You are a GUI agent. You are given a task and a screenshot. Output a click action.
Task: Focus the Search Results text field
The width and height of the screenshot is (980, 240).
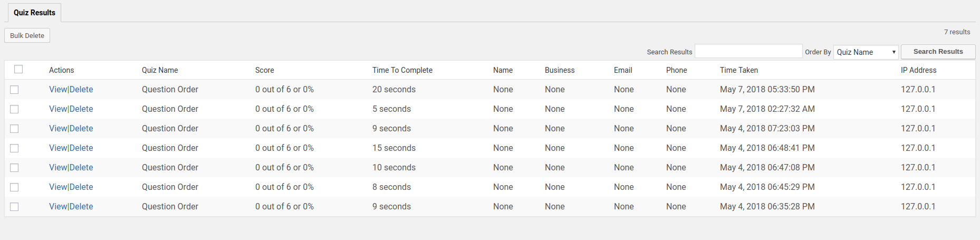(x=748, y=52)
